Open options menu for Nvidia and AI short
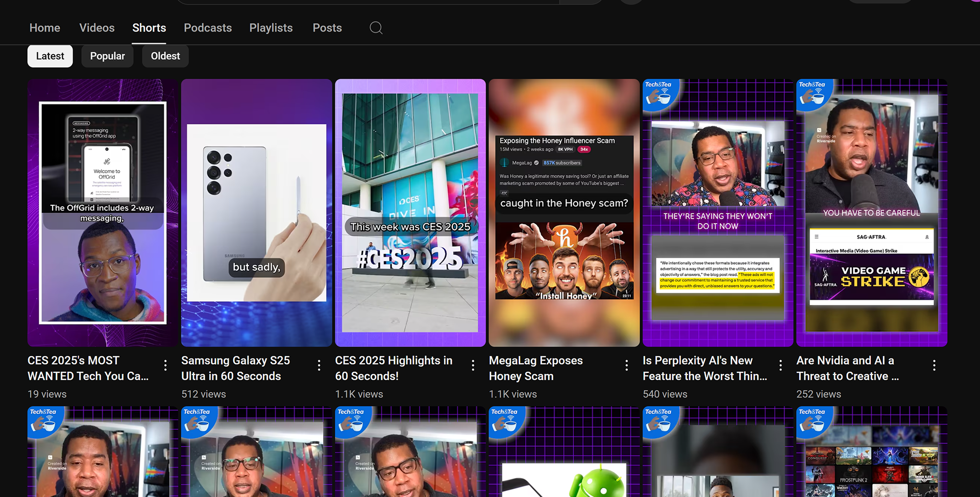 (934, 365)
